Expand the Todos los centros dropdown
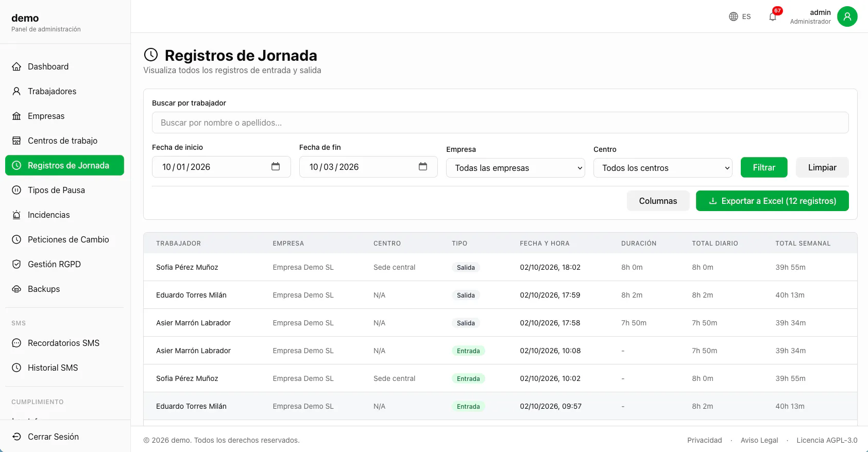Screen dimensions: 868x452 coord(663,168)
